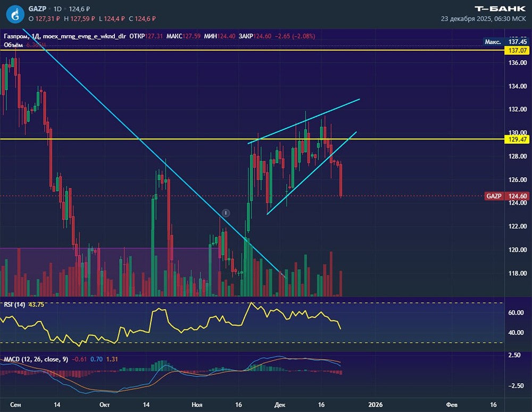Click the ОТКР 127.31 open value
The height and width of the screenshot is (412, 532).
[146, 36]
